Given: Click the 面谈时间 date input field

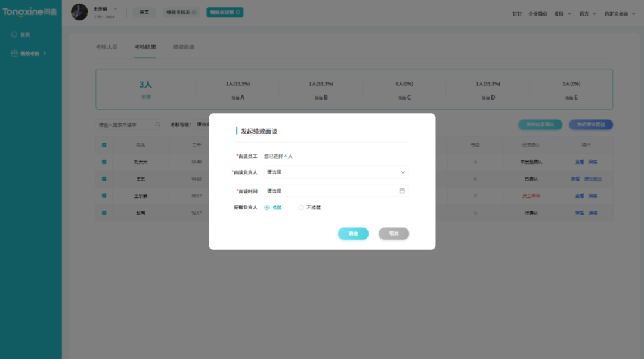Looking at the screenshot, I should (x=331, y=191).
